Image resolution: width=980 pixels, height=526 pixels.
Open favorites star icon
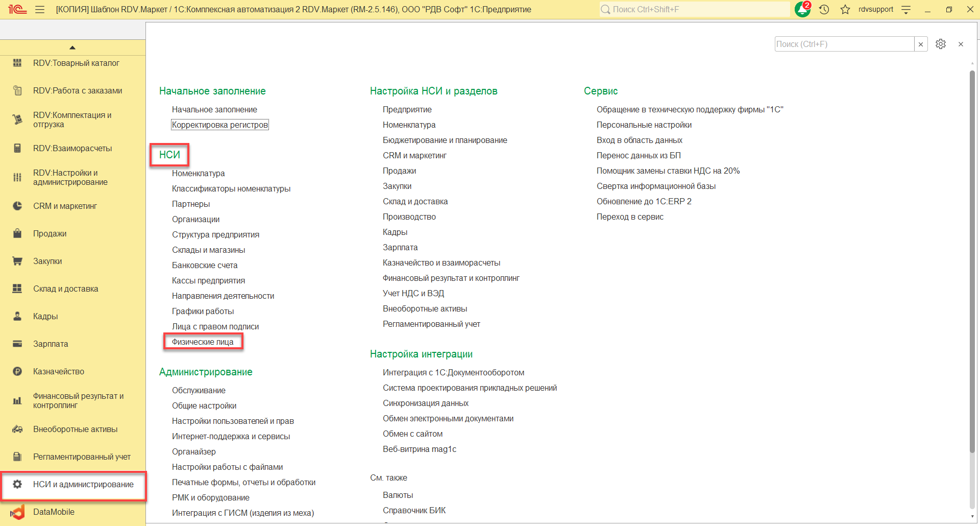point(845,9)
